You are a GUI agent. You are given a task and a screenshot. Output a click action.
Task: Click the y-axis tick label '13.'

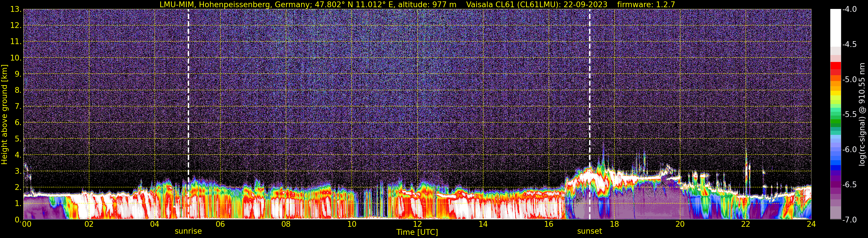[x=16, y=10]
